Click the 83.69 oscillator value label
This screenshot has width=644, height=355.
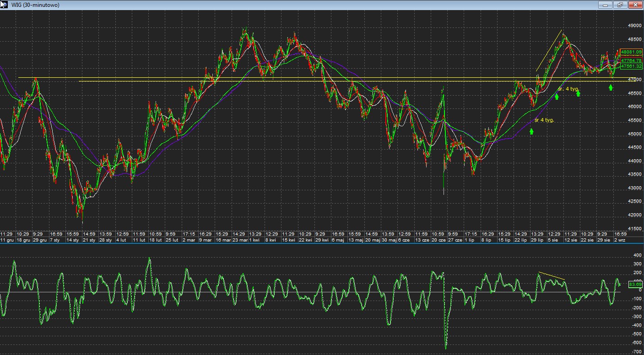coord(635,285)
